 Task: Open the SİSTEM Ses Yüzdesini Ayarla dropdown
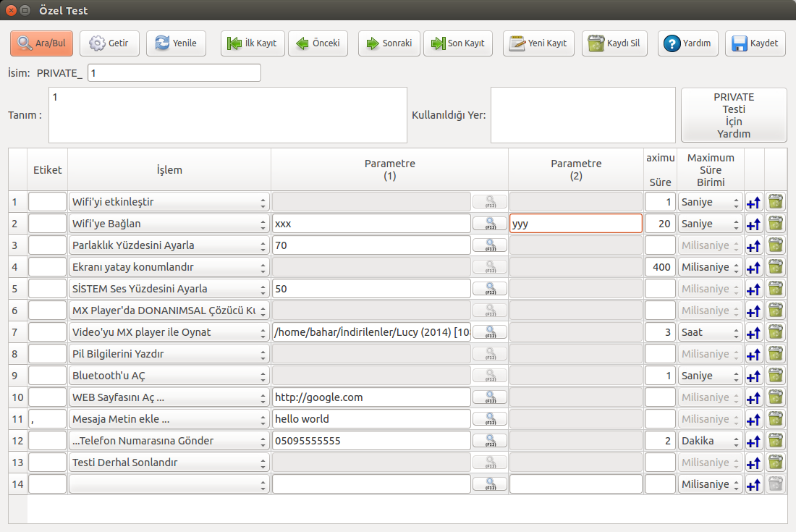(x=169, y=289)
